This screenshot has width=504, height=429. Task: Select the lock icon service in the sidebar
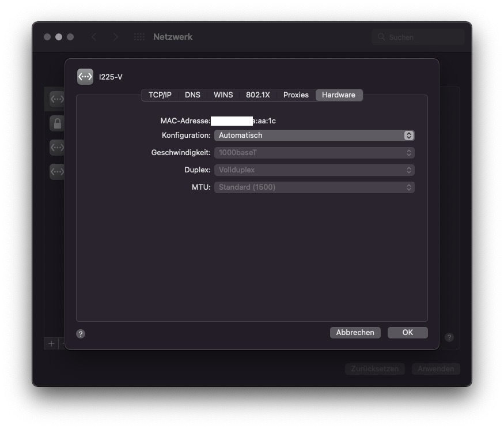click(x=57, y=123)
